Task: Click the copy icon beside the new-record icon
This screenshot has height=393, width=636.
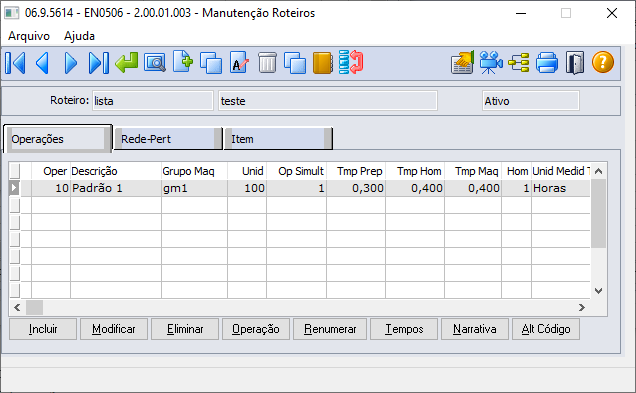Action: coord(211,63)
